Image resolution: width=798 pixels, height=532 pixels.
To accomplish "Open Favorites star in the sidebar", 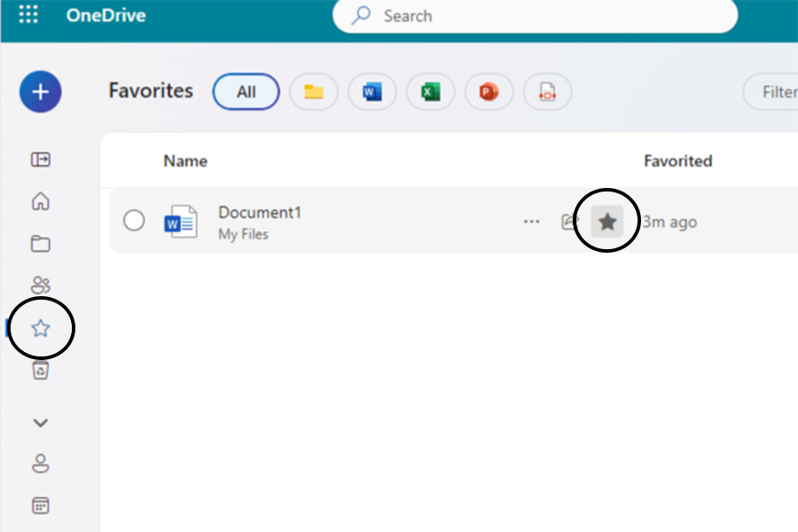I will click(x=41, y=328).
